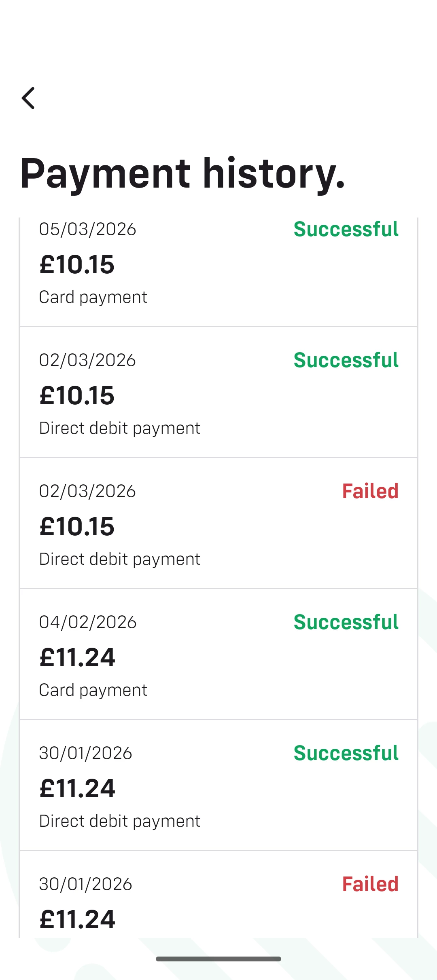Image resolution: width=437 pixels, height=980 pixels.
Task: Tap the Failed status on 02/03/2026
Action: [x=370, y=491]
